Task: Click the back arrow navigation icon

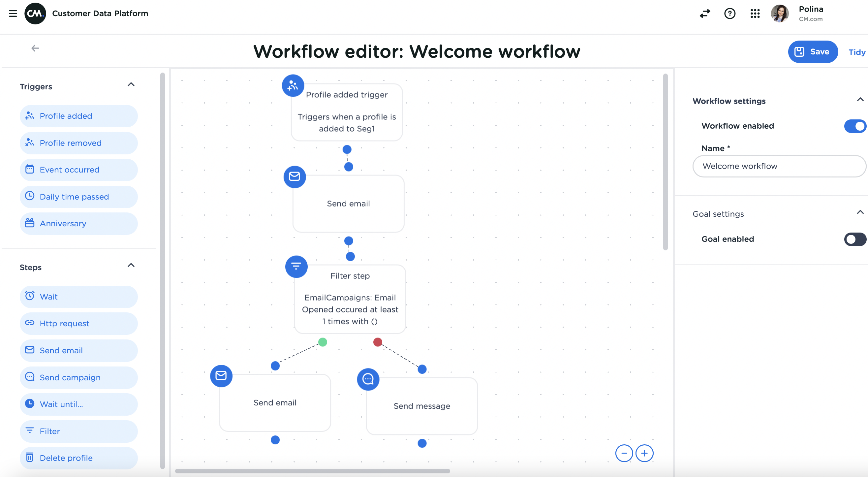Action: (35, 48)
